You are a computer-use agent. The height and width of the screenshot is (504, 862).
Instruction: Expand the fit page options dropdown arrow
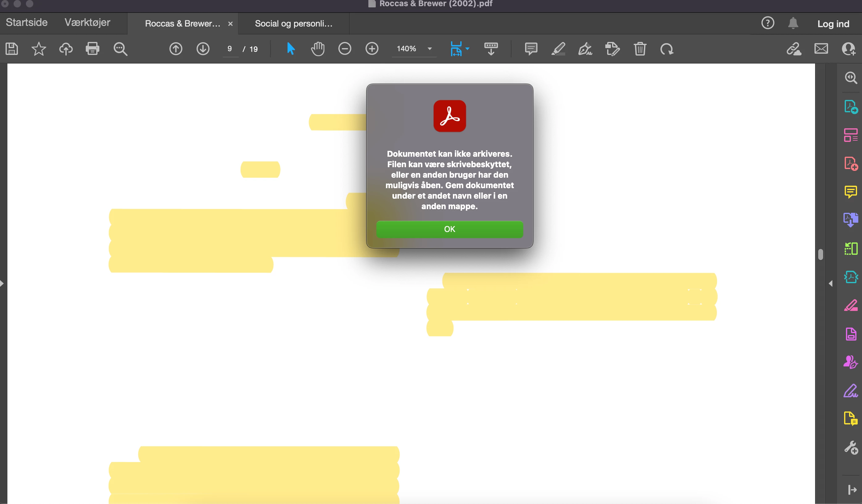[468, 49]
